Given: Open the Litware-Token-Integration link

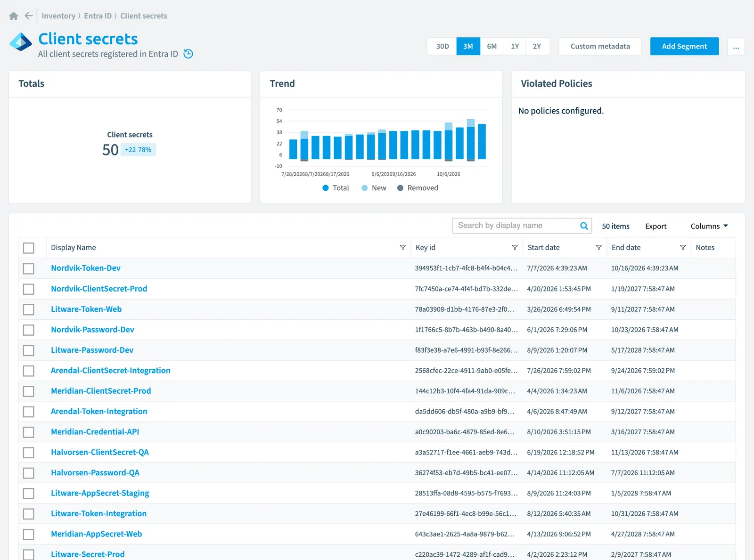Looking at the screenshot, I should coord(99,514).
